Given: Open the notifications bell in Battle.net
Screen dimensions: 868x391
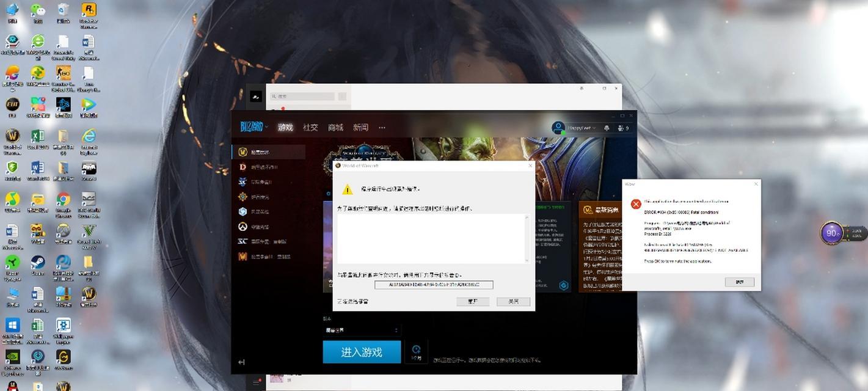Looking at the screenshot, I should click(x=607, y=128).
